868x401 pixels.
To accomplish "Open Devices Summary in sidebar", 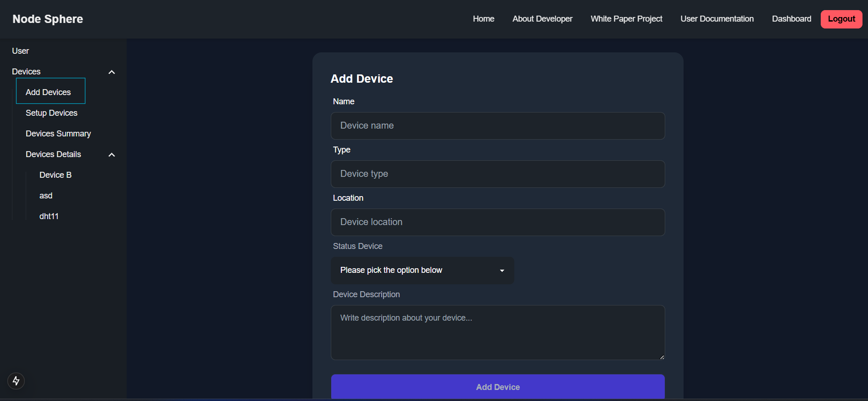I will [x=58, y=134].
